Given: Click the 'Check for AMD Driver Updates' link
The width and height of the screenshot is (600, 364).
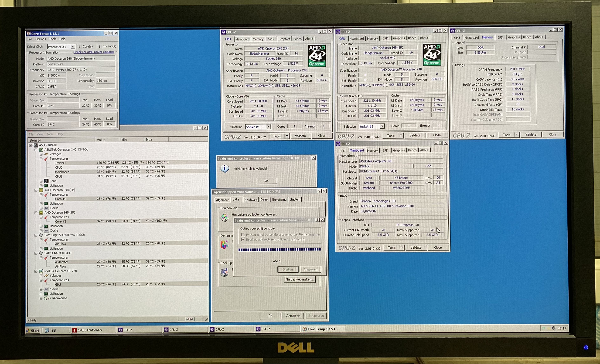Looking at the screenshot, I should 94,52.
